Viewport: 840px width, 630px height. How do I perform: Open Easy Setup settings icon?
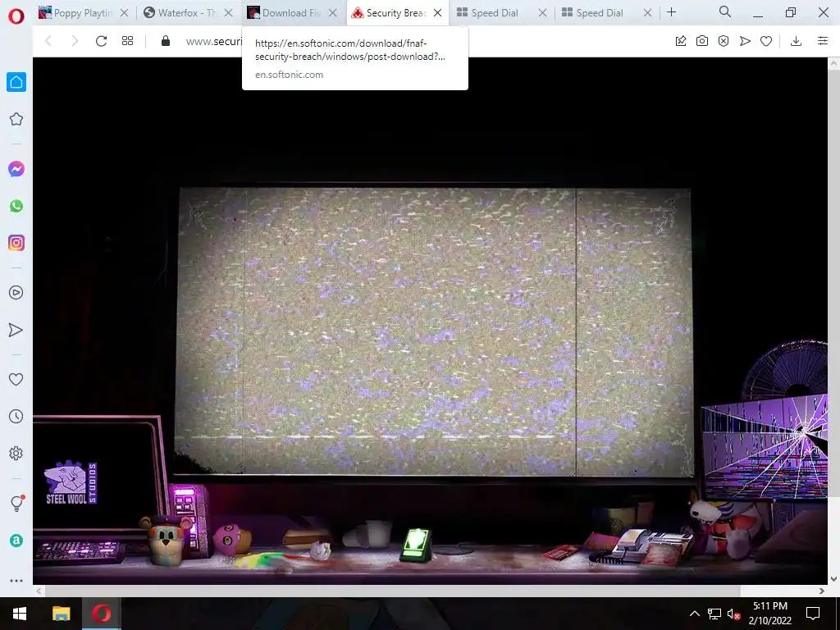(x=823, y=41)
